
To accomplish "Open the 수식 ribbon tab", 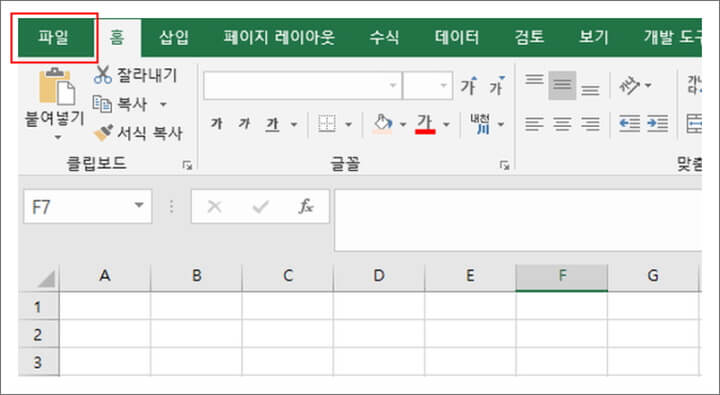I will pos(384,37).
